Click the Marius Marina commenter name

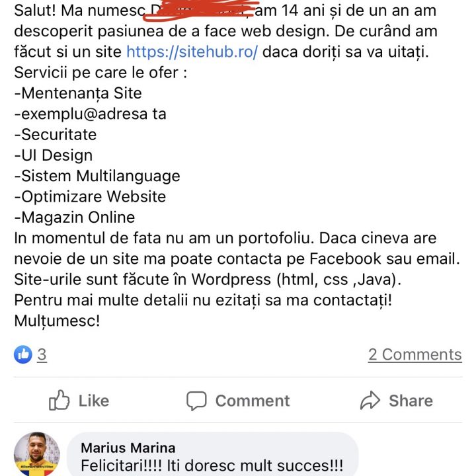[128, 448]
